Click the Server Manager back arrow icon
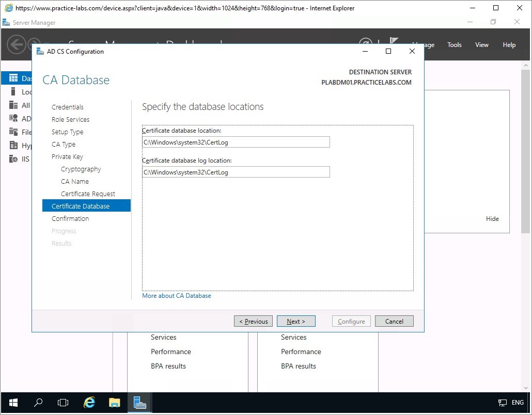The image size is (532, 415). click(x=17, y=44)
